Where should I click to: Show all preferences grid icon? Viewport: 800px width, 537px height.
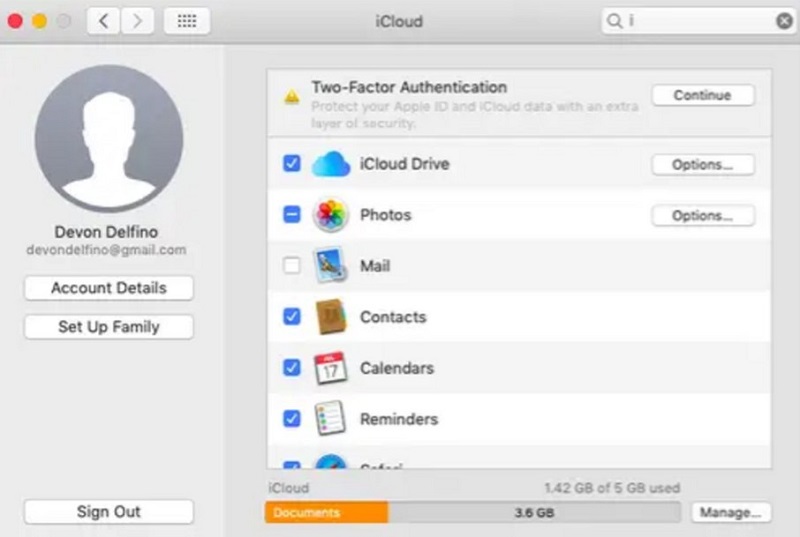(187, 21)
